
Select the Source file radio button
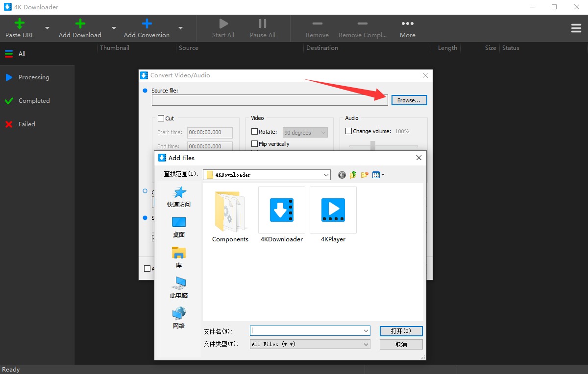[145, 91]
